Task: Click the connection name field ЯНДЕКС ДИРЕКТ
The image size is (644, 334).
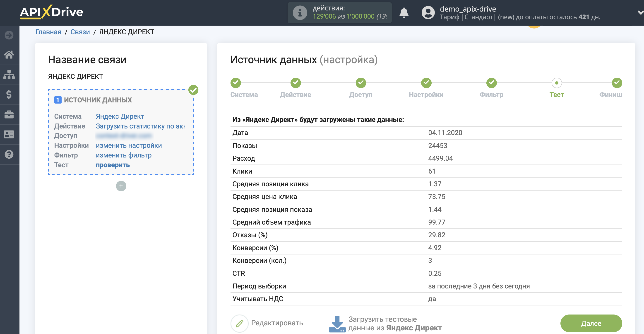Action: pyautogui.click(x=121, y=76)
